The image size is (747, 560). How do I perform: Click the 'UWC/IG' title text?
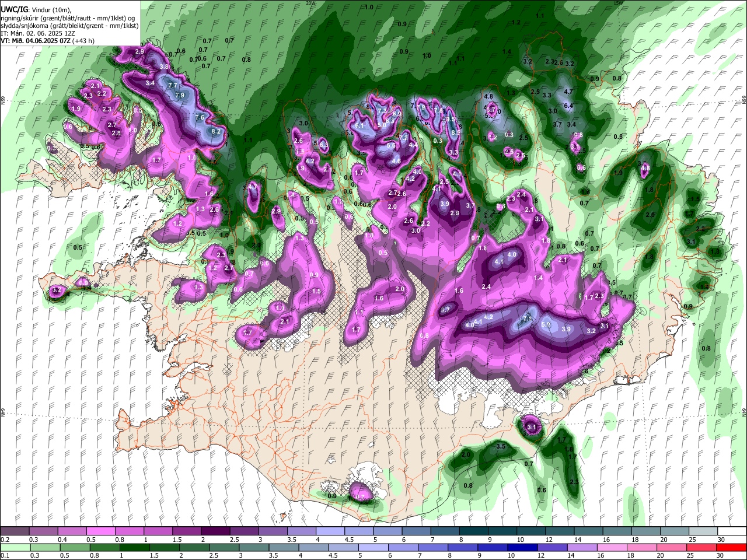click(x=14, y=9)
